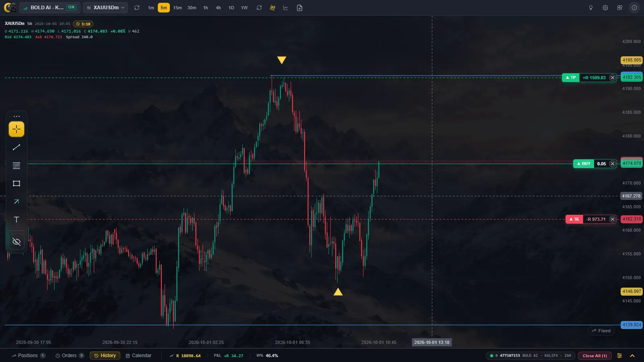This screenshot has height=362, width=644.
Task: Select the rectangle drawing tool
Action: coord(17,183)
